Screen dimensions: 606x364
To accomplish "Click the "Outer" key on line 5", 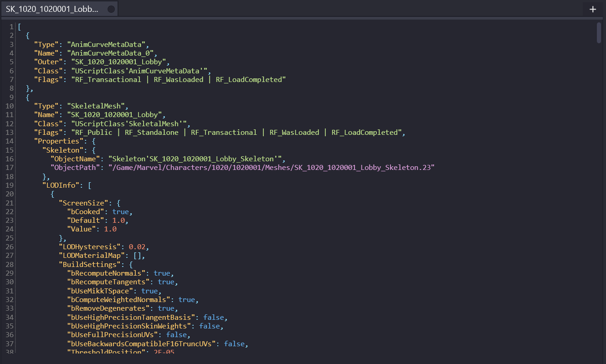I will point(46,62).
